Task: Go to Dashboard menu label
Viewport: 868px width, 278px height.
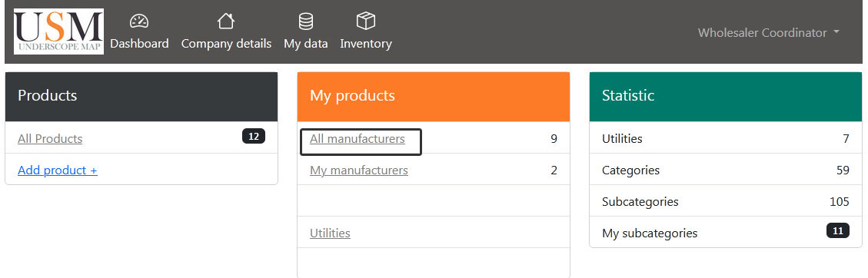Action: (139, 43)
